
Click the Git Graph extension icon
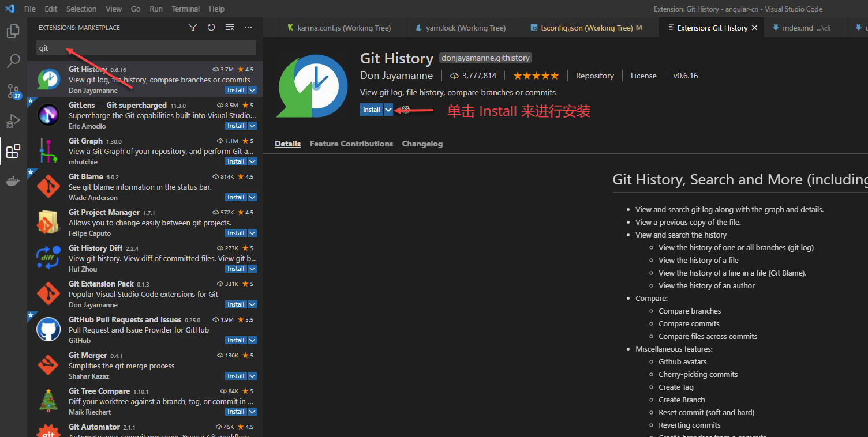(x=48, y=151)
